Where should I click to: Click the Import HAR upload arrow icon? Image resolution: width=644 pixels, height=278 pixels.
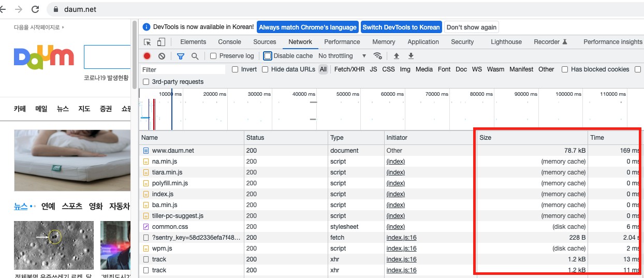point(397,56)
